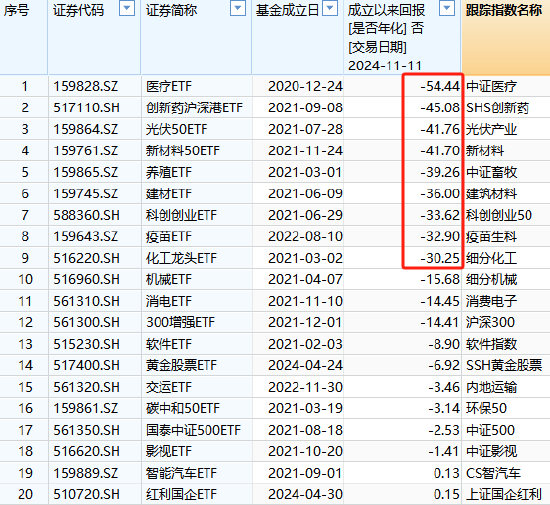This screenshot has width=550, height=505.
Task: Open filter dropdown for 基金成立日 column
Action: pos(330,8)
